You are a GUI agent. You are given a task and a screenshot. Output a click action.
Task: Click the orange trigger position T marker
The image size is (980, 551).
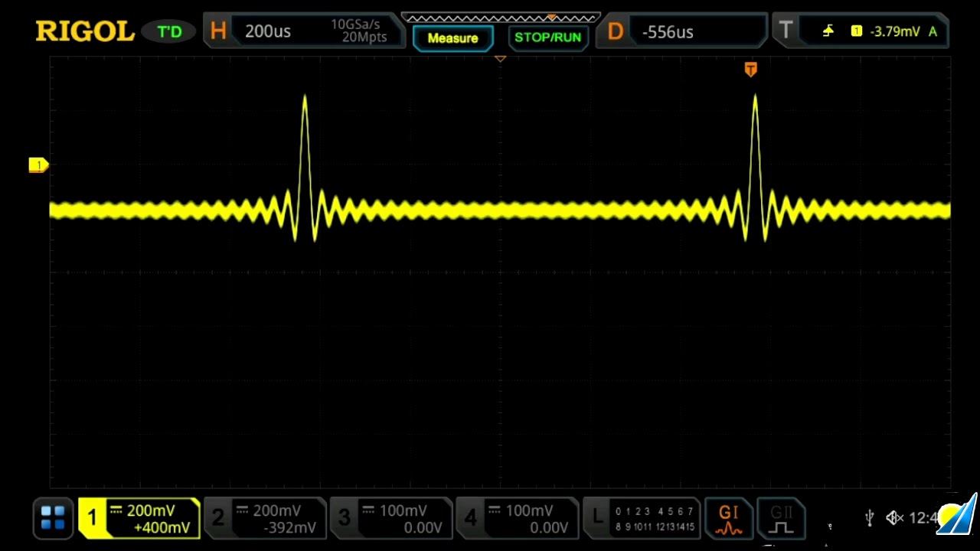coord(750,70)
